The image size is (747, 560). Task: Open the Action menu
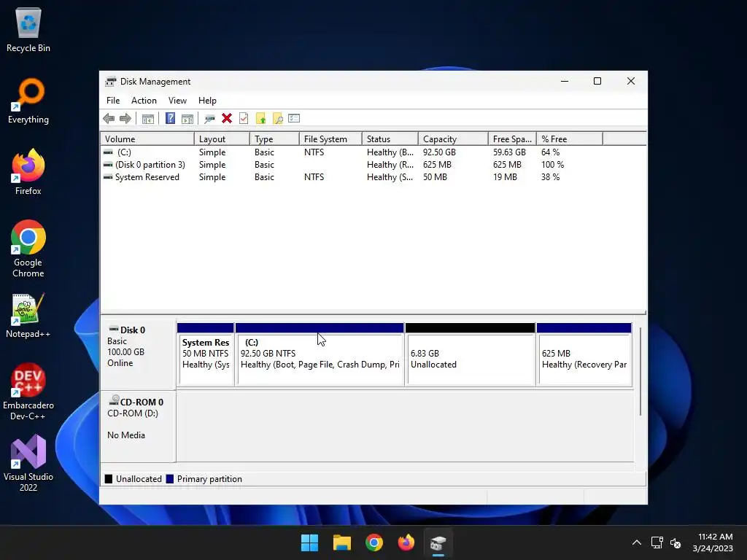pyautogui.click(x=144, y=101)
